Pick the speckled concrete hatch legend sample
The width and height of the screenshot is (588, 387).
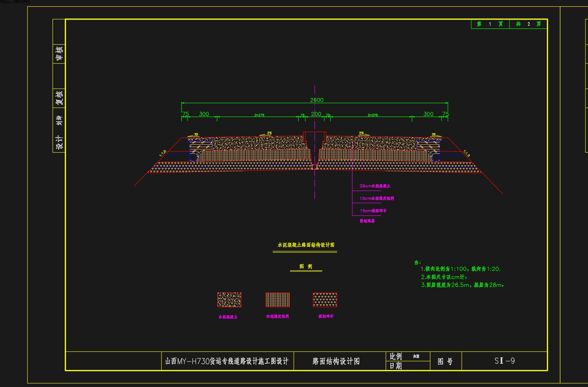click(229, 300)
